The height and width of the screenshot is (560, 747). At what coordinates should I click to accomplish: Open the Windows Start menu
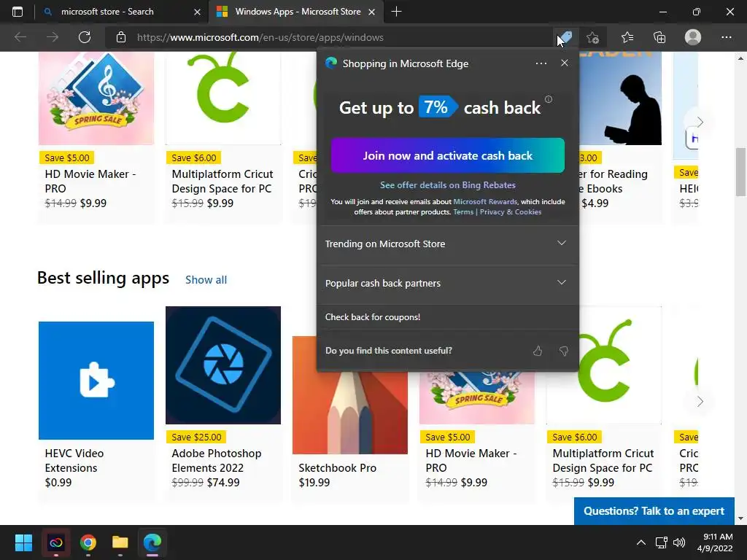point(23,542)
